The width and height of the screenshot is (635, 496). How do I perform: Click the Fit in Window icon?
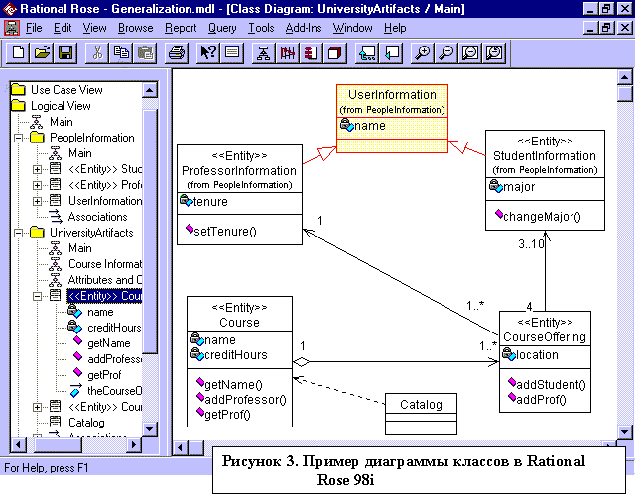point(470,53)
